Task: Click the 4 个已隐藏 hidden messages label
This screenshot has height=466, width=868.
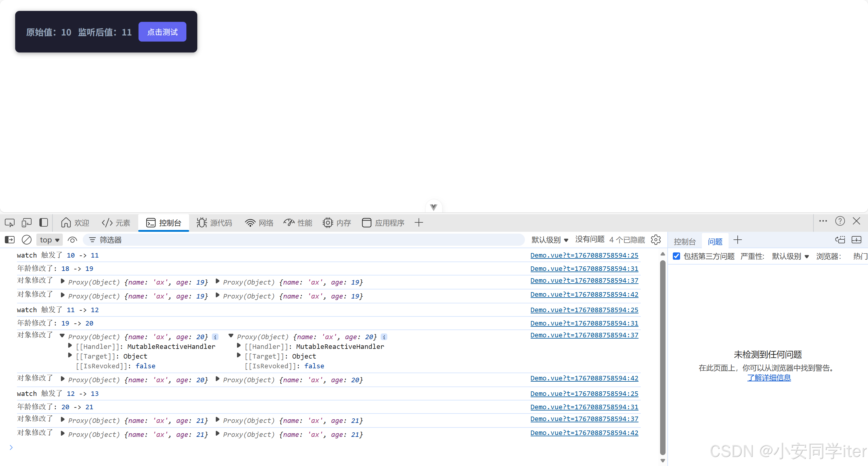Action: click(x=627, y=240)
